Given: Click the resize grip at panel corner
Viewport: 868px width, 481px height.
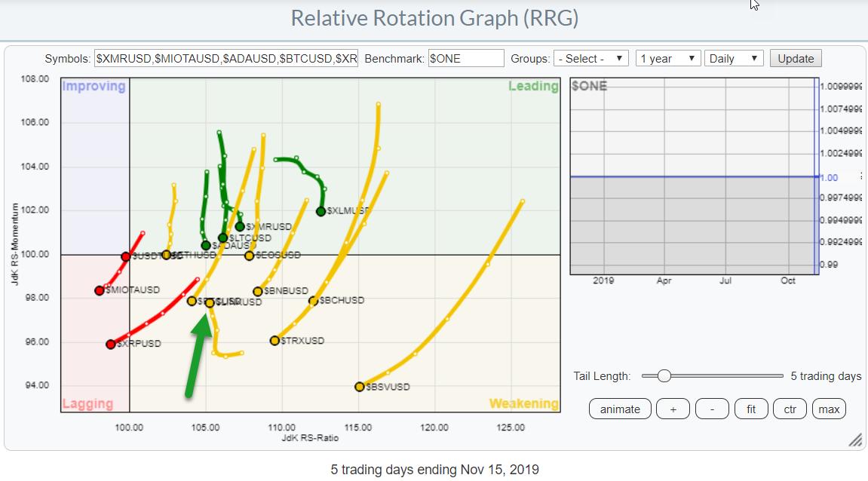Looking at the screenshot, I should coord(854,440).
